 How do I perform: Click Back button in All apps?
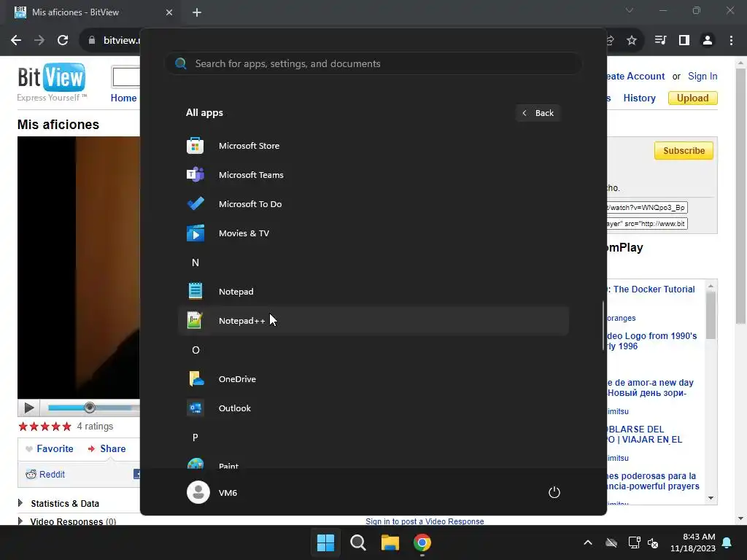[538, 113]
